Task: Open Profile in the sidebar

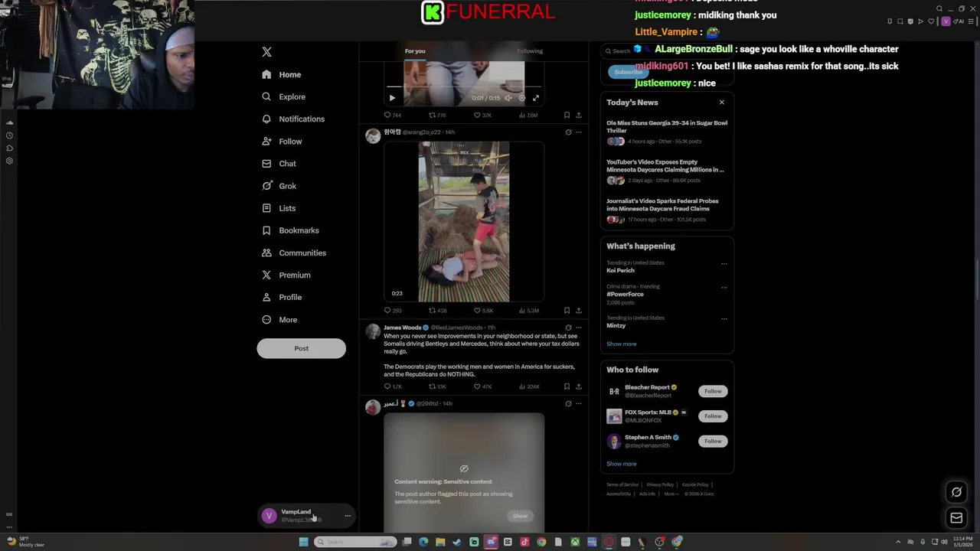Action: pyautogui.click(x=282, y=297)
